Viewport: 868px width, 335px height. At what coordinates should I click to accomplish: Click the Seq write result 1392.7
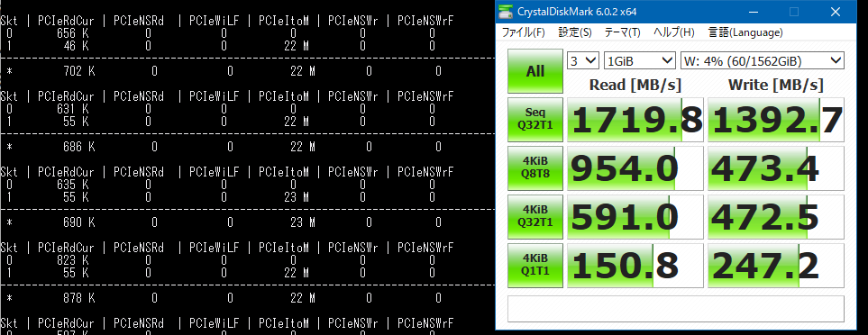[776, 120]
